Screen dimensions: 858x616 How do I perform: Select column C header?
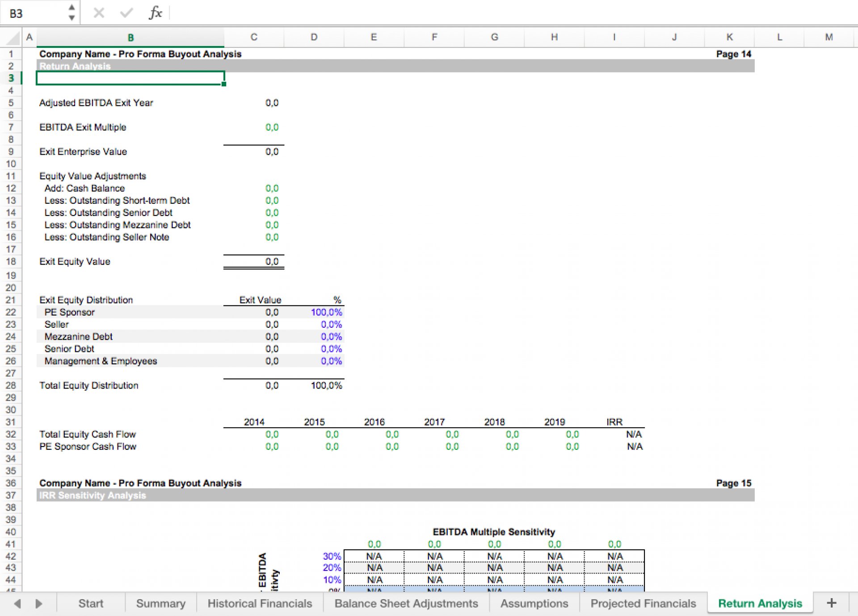point(254,38)
